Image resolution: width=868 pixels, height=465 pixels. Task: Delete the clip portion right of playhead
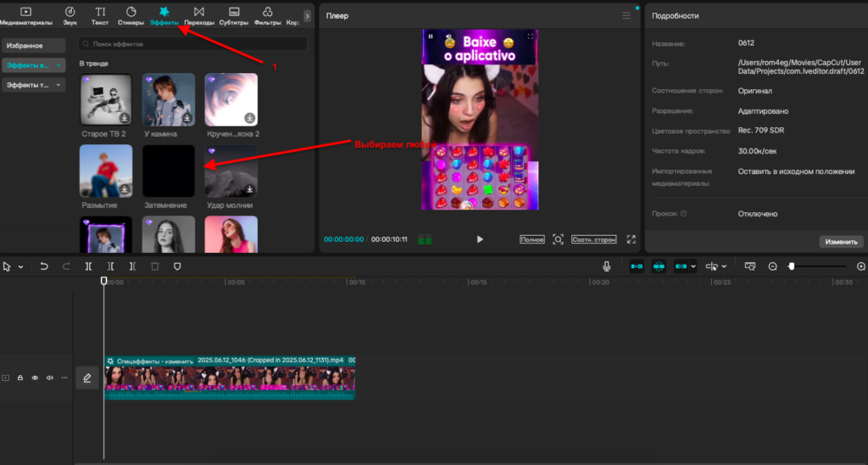(x=133, y=266)
